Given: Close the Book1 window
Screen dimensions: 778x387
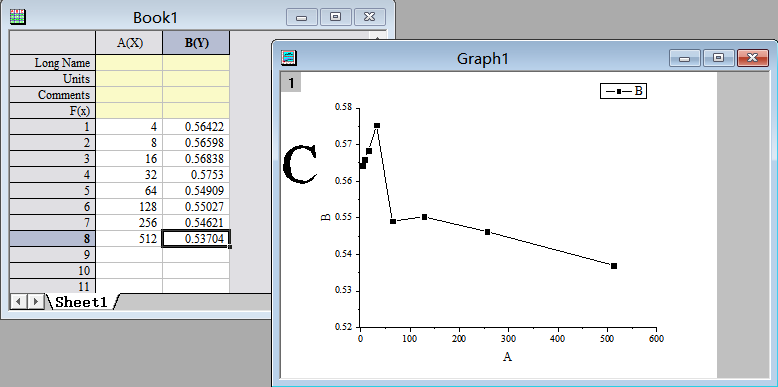Looking at the screenshot, I should click(370, 17).
